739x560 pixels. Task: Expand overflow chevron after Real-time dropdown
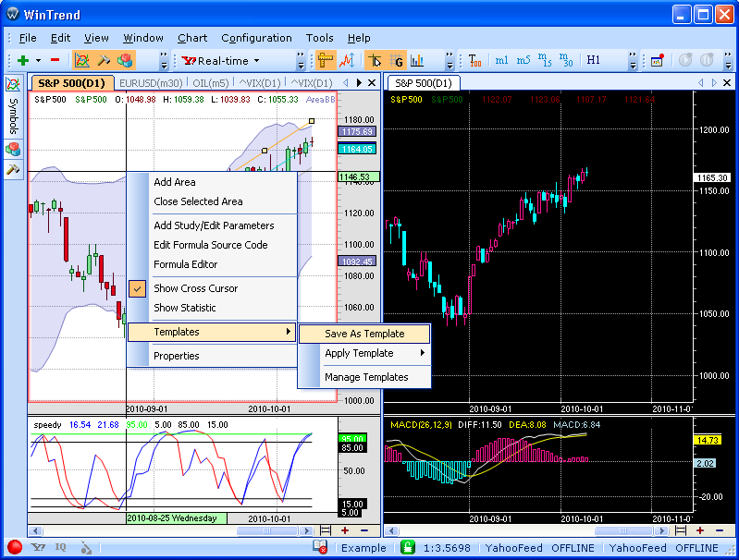[301, 60]
